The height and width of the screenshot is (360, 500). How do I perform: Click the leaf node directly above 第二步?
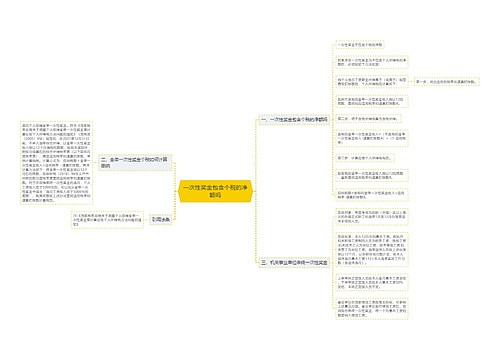coord(372,101)
